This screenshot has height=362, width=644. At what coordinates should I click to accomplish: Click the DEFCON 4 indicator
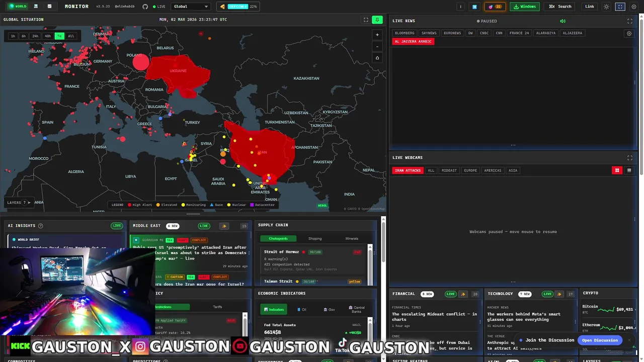click(x=238, y=7)
